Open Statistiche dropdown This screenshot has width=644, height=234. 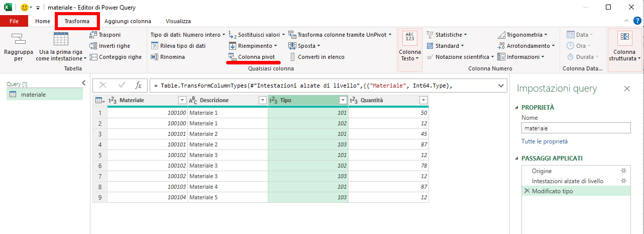(x=447, y=35)
